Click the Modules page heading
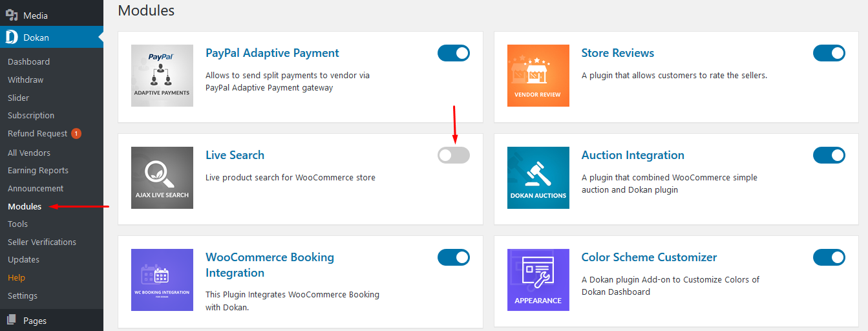The image size is (868, 331). point(146,10)
